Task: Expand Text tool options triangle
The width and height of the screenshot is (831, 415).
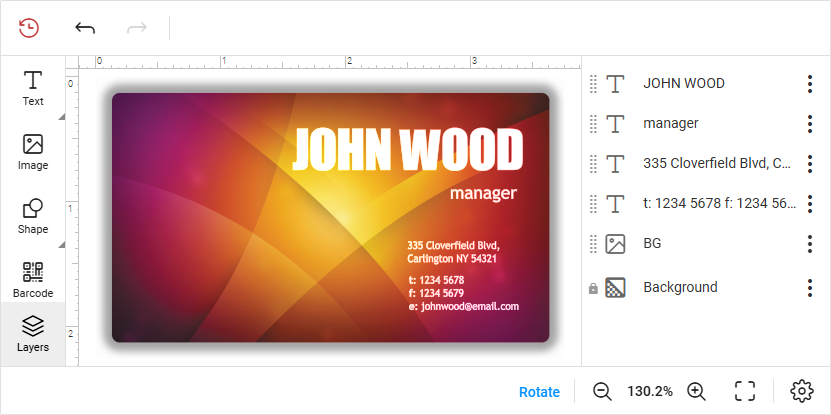Action: [x=61, y=117]
